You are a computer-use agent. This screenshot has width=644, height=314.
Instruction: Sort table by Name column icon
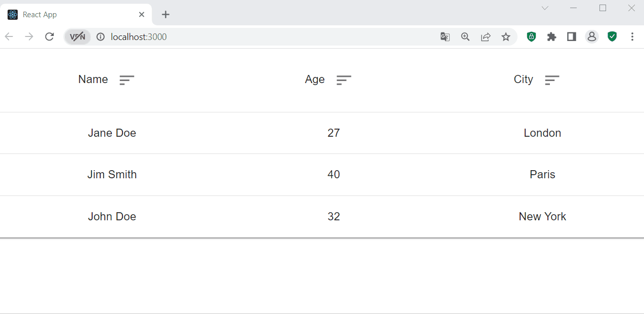127,80
